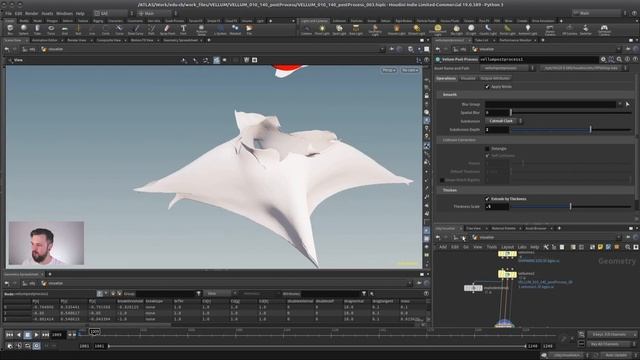
Task: Select the Metaball shelf tool
Action: (x=235, y=29)
